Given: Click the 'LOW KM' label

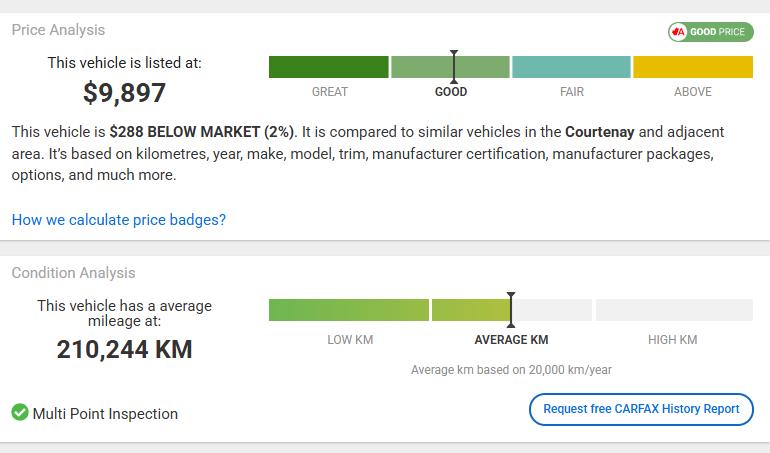Looking at the screenshot, I should 350,340.
